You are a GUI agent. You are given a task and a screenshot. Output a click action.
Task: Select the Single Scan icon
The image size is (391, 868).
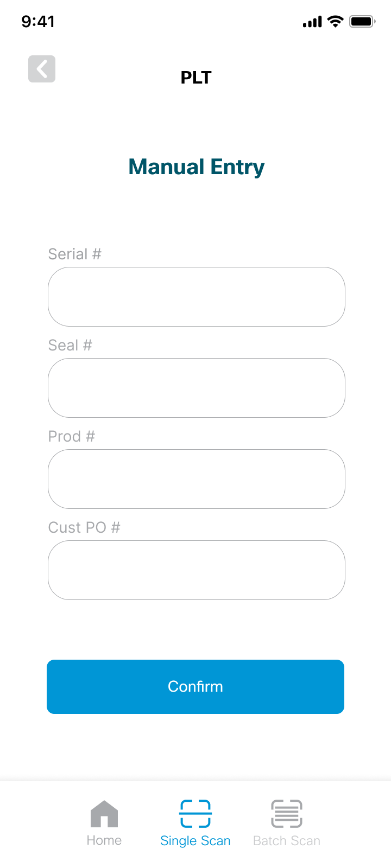(x=195, y=814)
